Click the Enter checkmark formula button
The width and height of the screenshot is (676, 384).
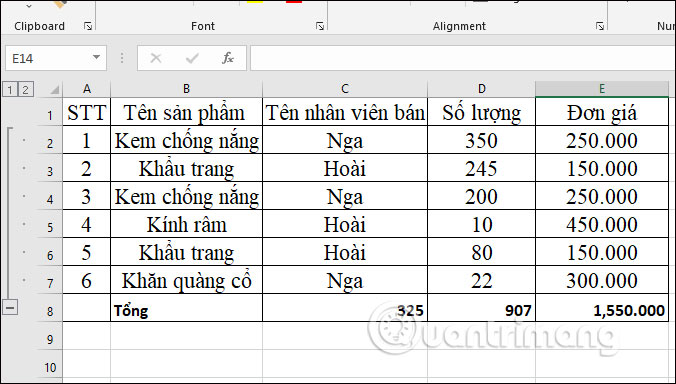pos(192,58)
